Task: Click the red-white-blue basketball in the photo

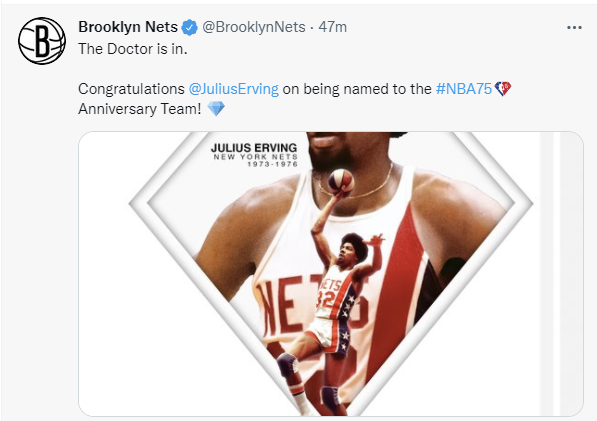Action: pos(341,181)
